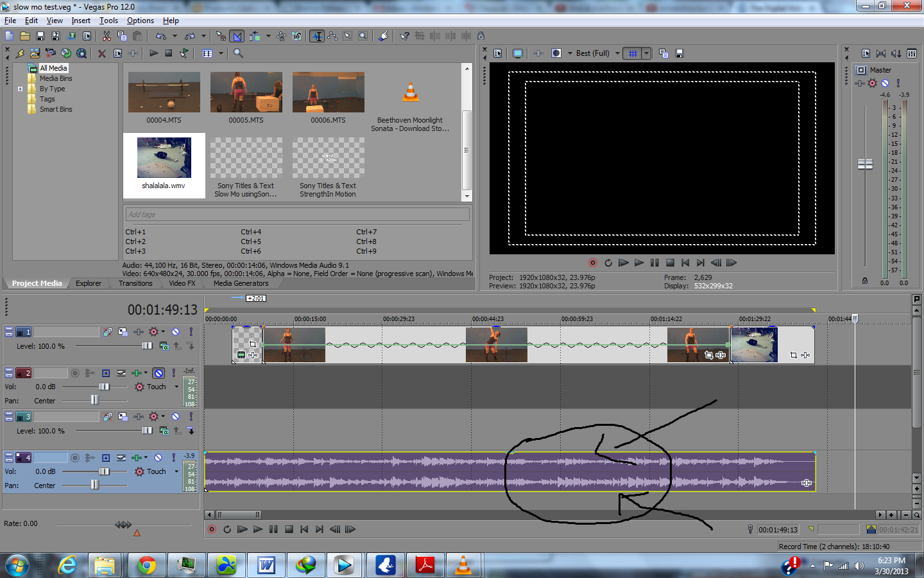
Task: Switch to the Media Generators tab
Action: point(241,283)
